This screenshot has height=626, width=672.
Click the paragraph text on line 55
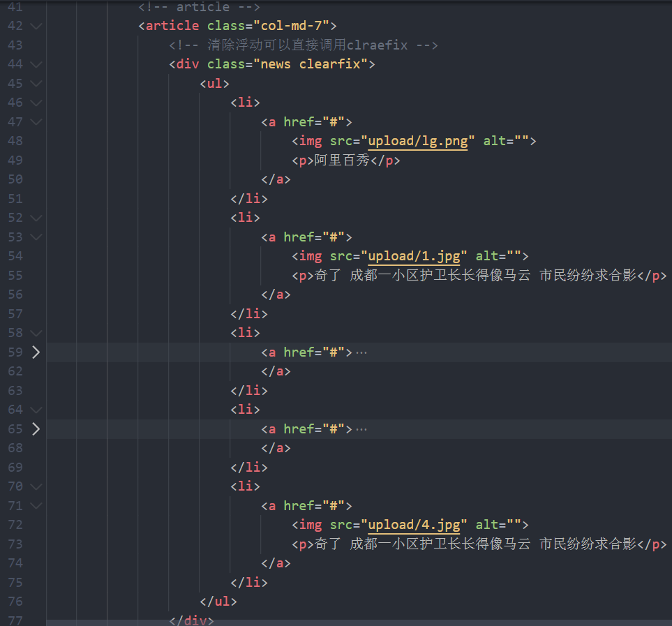(476, 275)
